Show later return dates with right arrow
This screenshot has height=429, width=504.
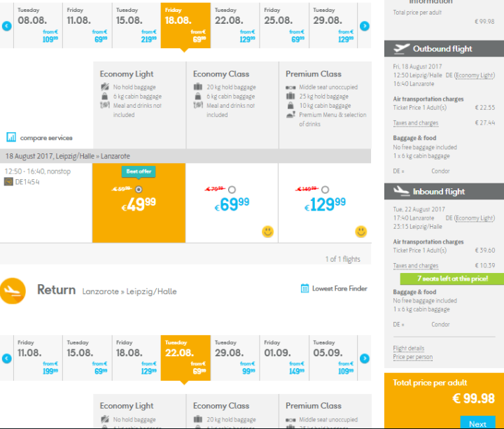pos(364,358)
